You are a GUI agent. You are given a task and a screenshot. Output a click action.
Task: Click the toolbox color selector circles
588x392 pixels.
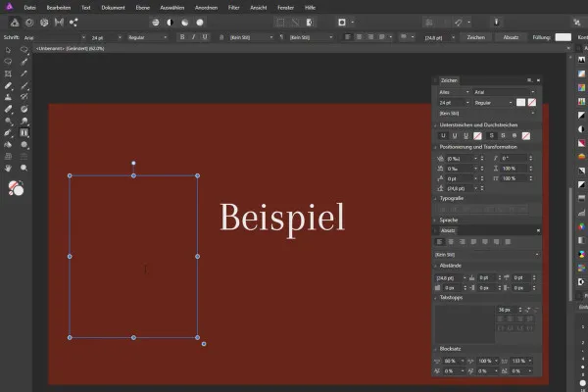pyautogui.click(x=16, y=188)
